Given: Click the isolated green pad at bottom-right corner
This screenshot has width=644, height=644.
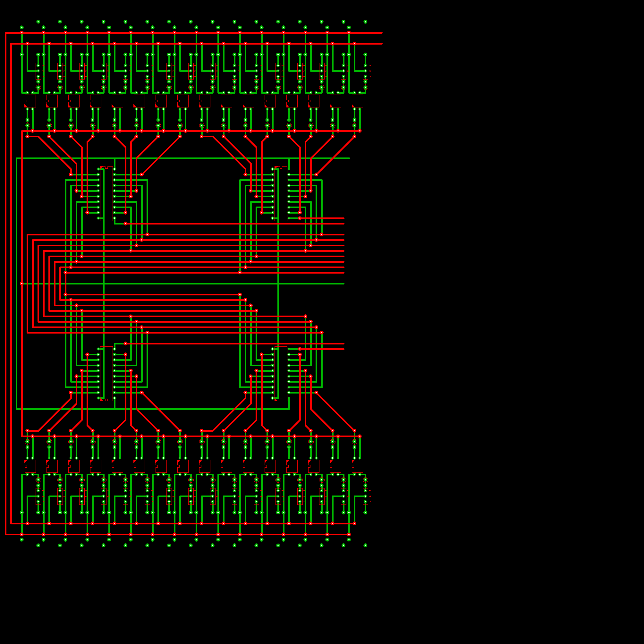Looking at the screenshot, I should pyautogui.click(x=365, y=545).
